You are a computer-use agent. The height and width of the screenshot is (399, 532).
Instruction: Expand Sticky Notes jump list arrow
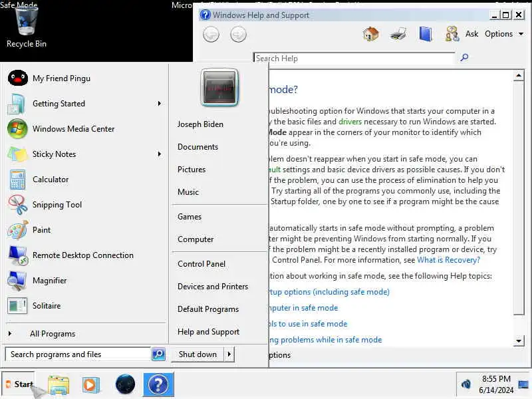pos(160,154)
